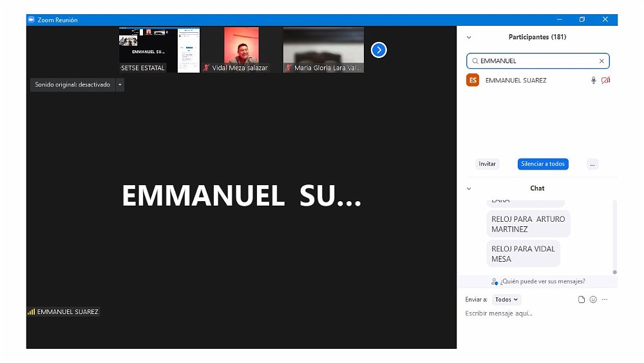
Task: Open participants more options '...' button
Action: [593, 164]
